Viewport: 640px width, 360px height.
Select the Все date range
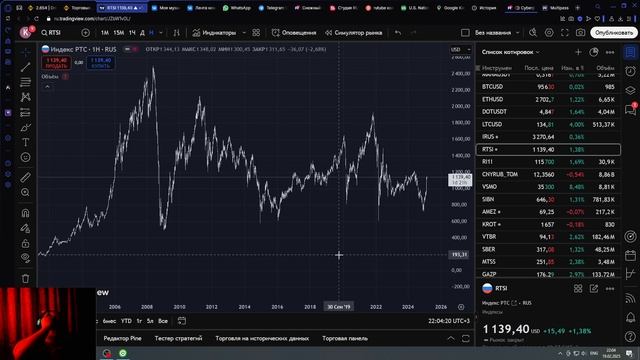(163, 321)
